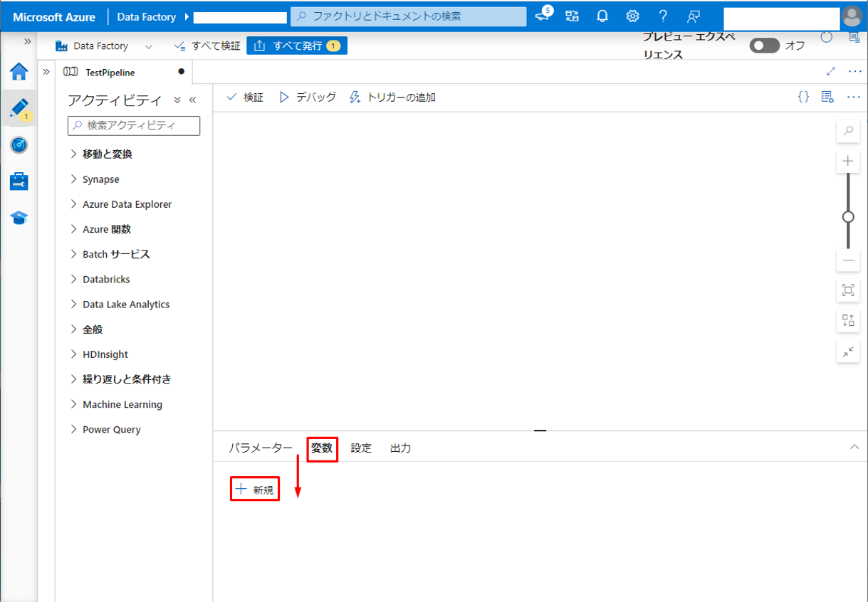Viewport: 868px width, 602px height.
Task: Click zoom to fit canvas icon
Action: point(848,290)
